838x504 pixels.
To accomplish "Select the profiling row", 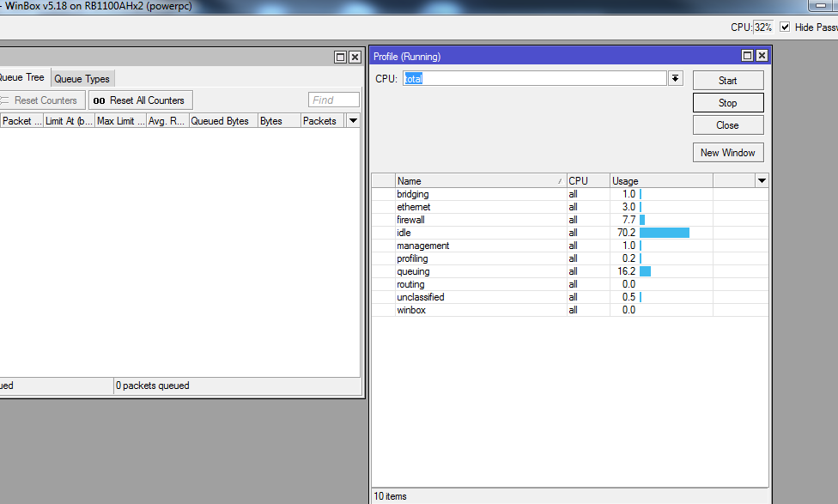I will click(x=570, y=258).
